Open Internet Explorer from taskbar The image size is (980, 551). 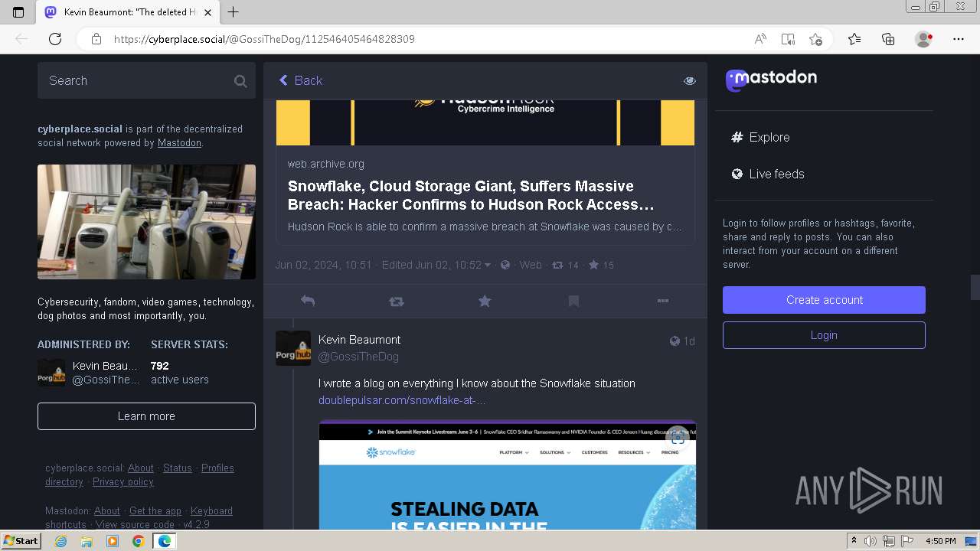click(61, 541)
